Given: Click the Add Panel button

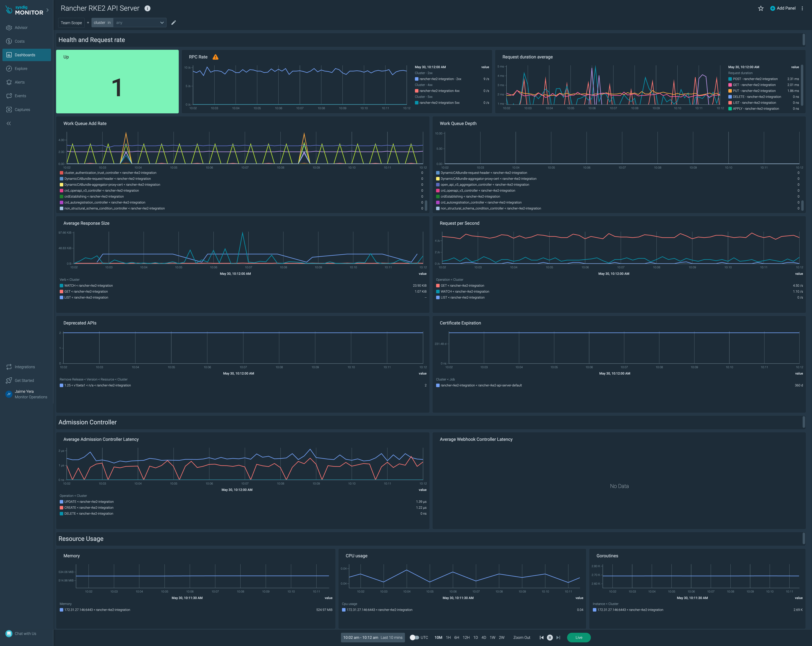Looking at the screenshot, I should click(x=783, y=8).
